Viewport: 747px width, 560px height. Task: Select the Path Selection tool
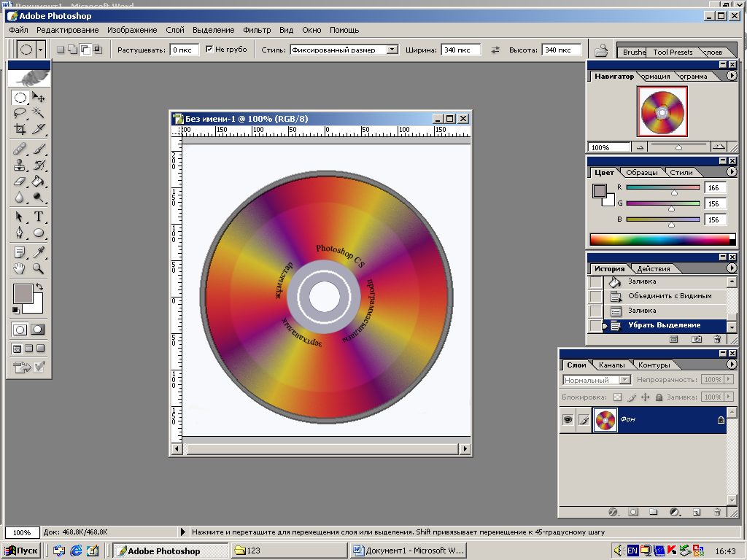point(20,217)
